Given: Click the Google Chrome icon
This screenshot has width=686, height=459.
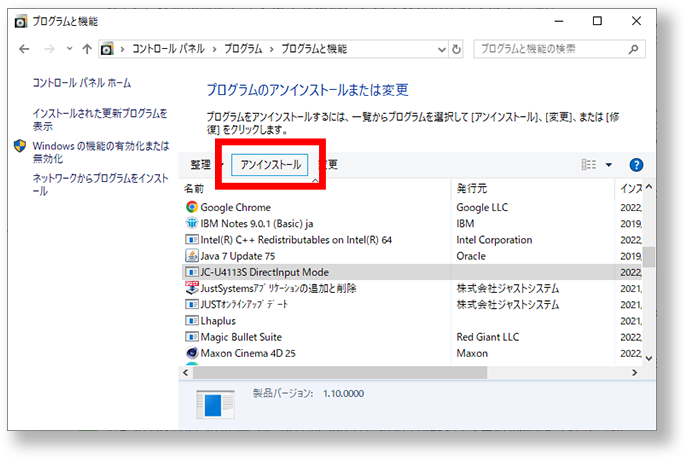Looking at the screenshot, I should (192, 207).
